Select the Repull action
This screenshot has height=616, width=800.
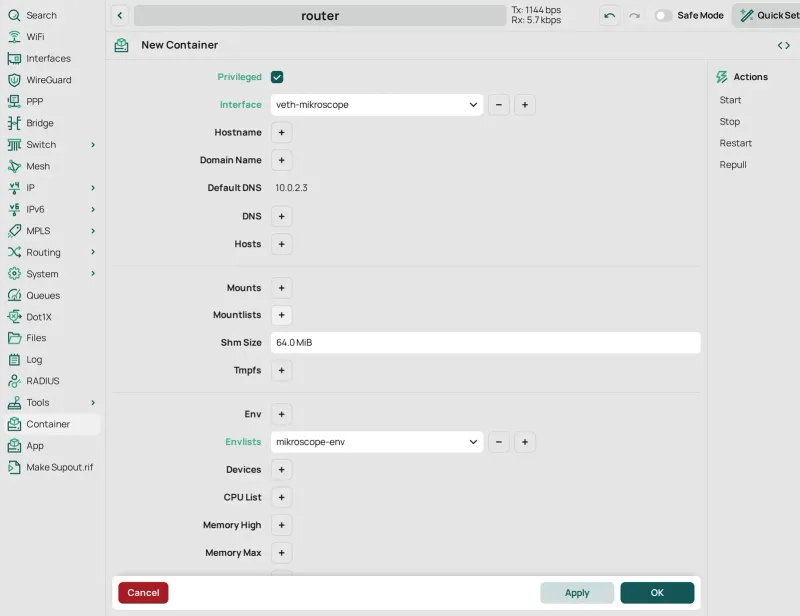pos(733,164)
